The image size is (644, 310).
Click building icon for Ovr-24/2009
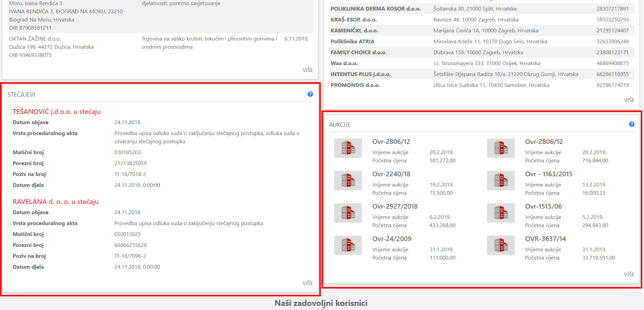point(348,245)
